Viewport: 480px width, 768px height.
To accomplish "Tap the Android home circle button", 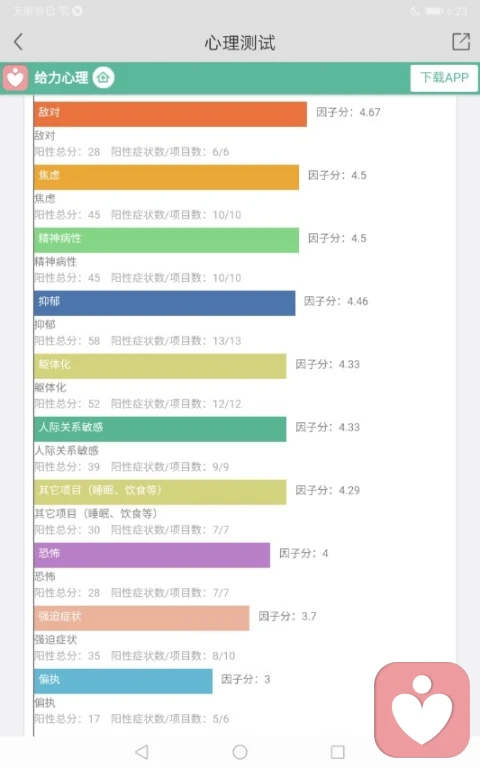I will [x=240, y=752].
